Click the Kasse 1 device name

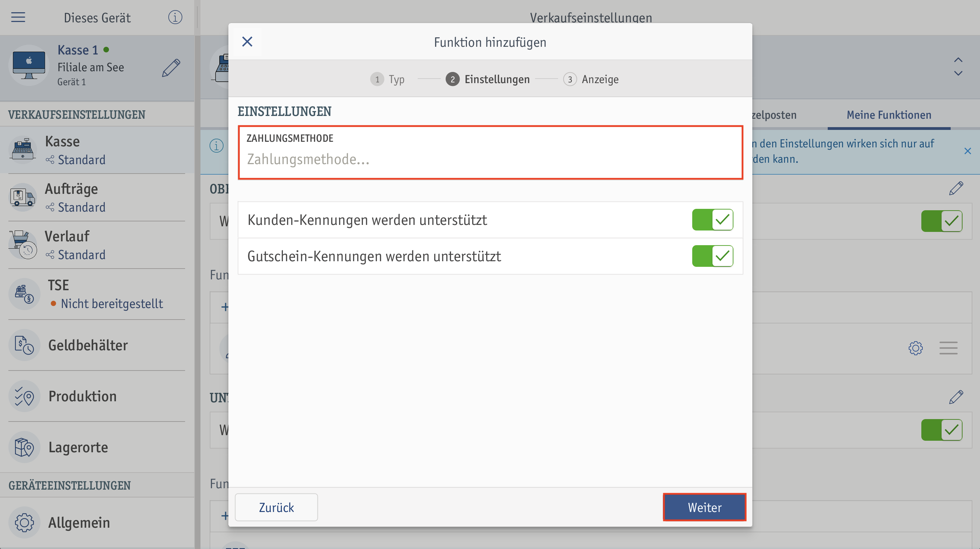click(x=78, y=50)
